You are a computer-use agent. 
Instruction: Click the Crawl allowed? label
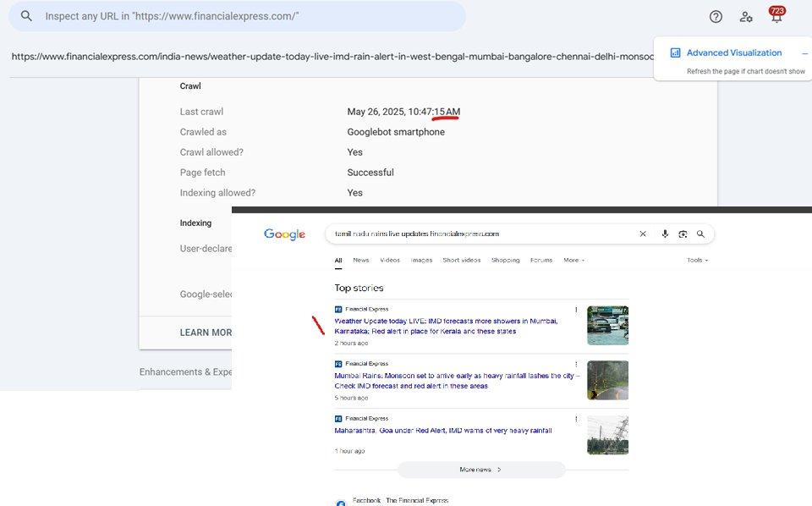tap(211, 152)
